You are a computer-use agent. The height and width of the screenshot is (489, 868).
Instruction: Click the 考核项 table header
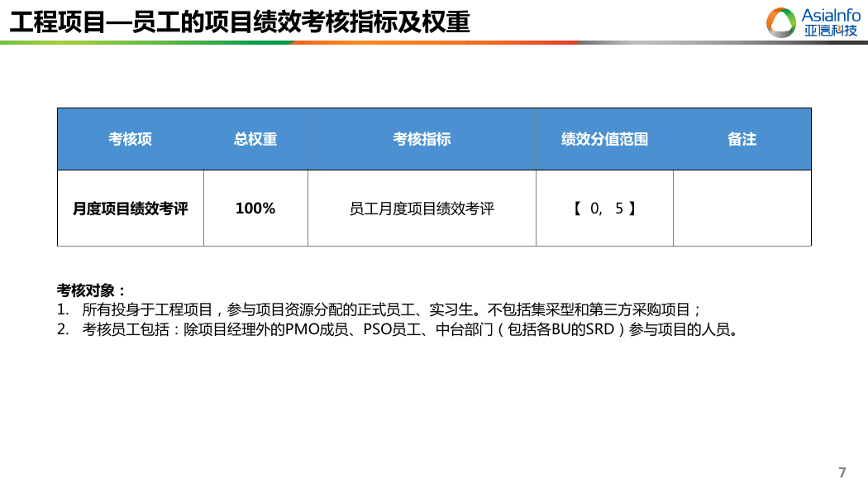click(x=131, y=139)
